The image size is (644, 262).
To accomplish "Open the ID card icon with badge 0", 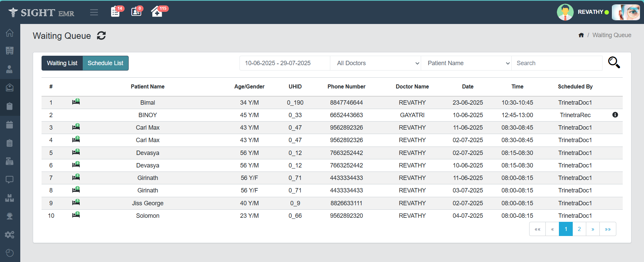I will click(136, 12).
